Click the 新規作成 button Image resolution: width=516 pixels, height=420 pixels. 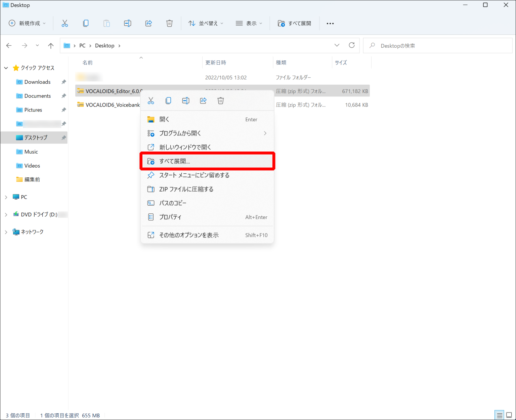pos(27,23)
